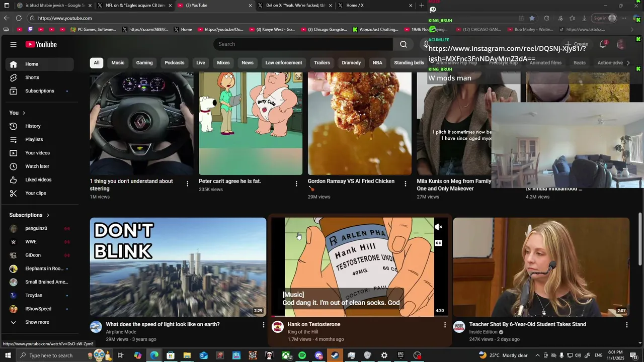Viewport: 644px width, 362px height.
Task: Unmute the Hank on Testosterone preview
Action: [x=438, y=227]
